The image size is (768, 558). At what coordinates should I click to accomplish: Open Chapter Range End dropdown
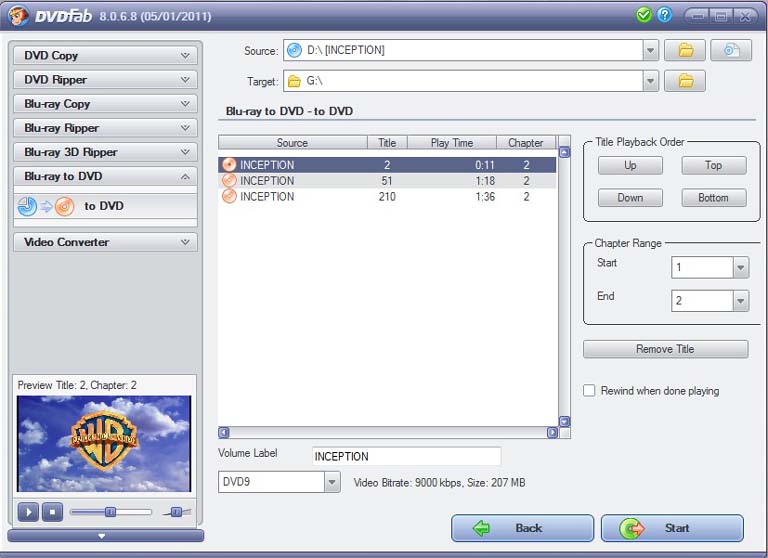(x=741, y=301)
